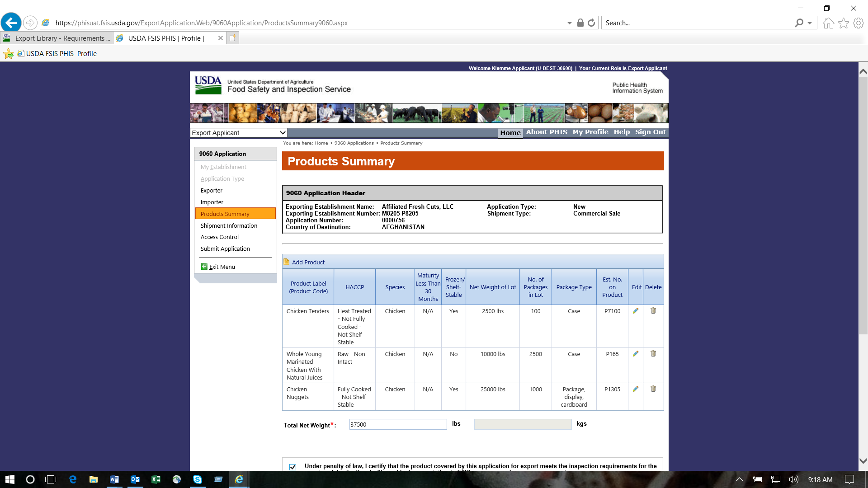Open Excel from the taskbar
Viewport: 868px width, 488px height.
pyautogui.click(x=156, y=479)
